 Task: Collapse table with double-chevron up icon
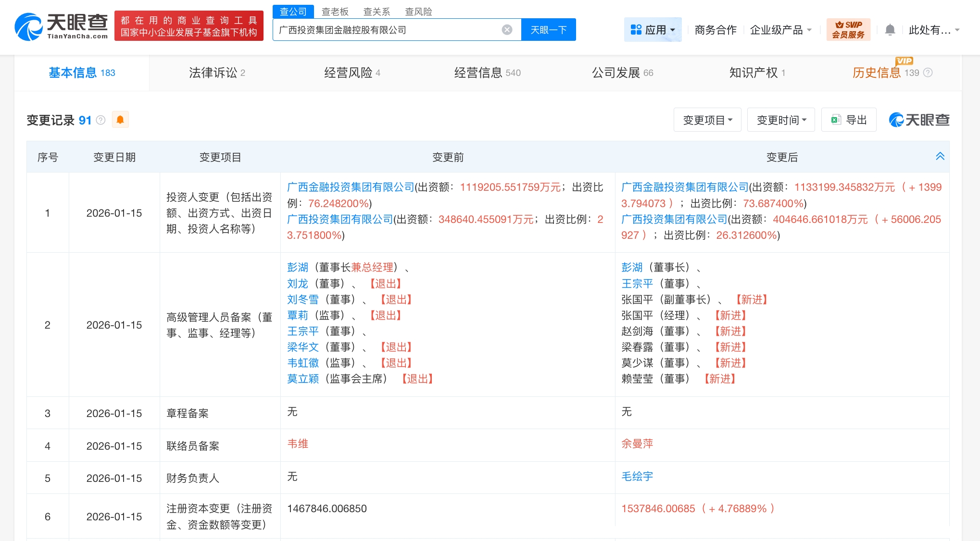tap(940, 156)
